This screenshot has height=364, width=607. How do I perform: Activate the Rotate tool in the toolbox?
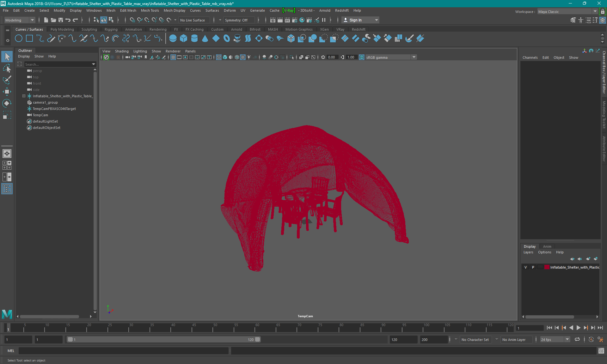[x=7, y=103]
